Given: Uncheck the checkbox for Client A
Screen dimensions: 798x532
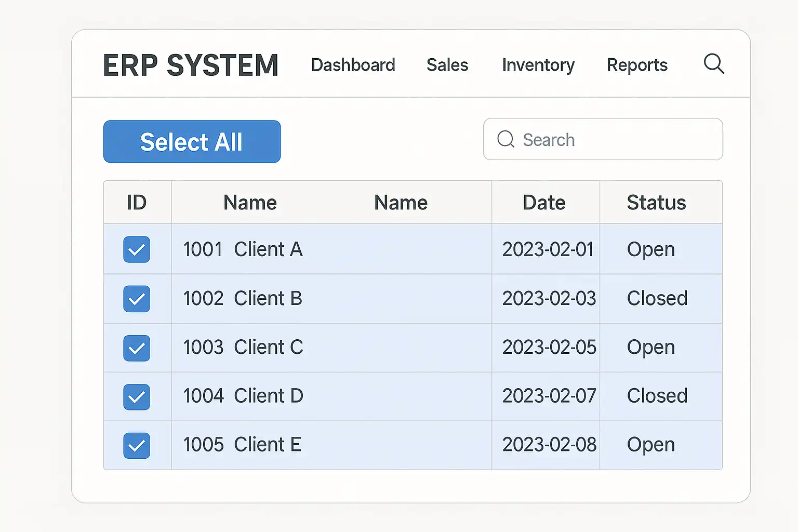Looking at the screenshot, I should (137, 249).
